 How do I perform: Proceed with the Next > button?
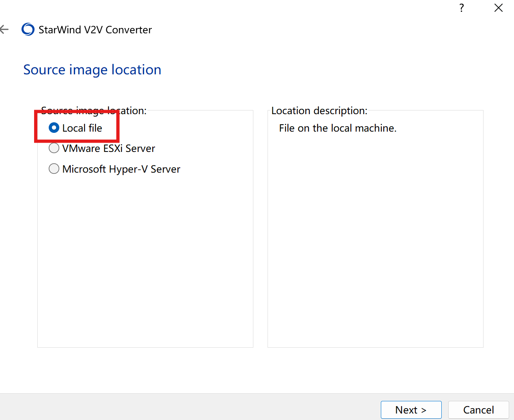click(x=411, y=410)
